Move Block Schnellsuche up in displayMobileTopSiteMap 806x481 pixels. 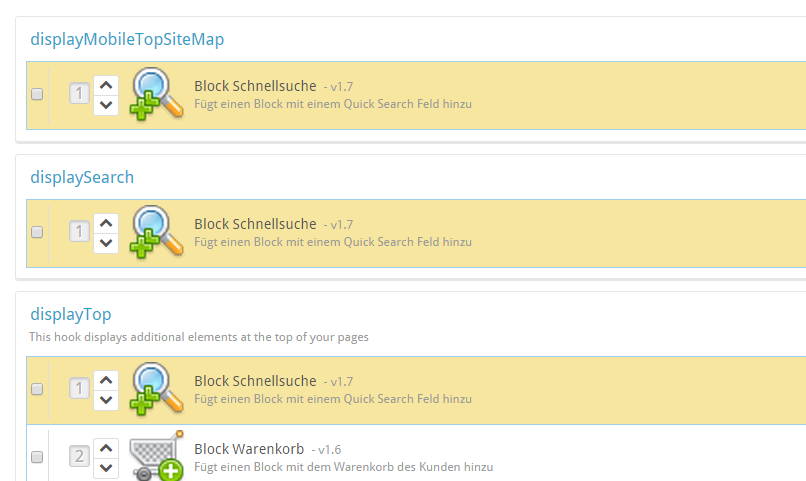pos(106,85)
